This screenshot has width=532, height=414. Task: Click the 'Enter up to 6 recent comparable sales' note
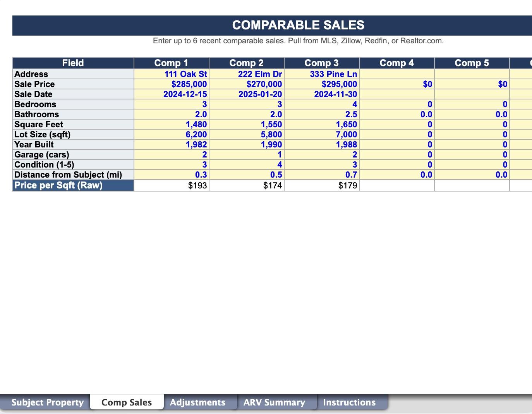(298, 41)
